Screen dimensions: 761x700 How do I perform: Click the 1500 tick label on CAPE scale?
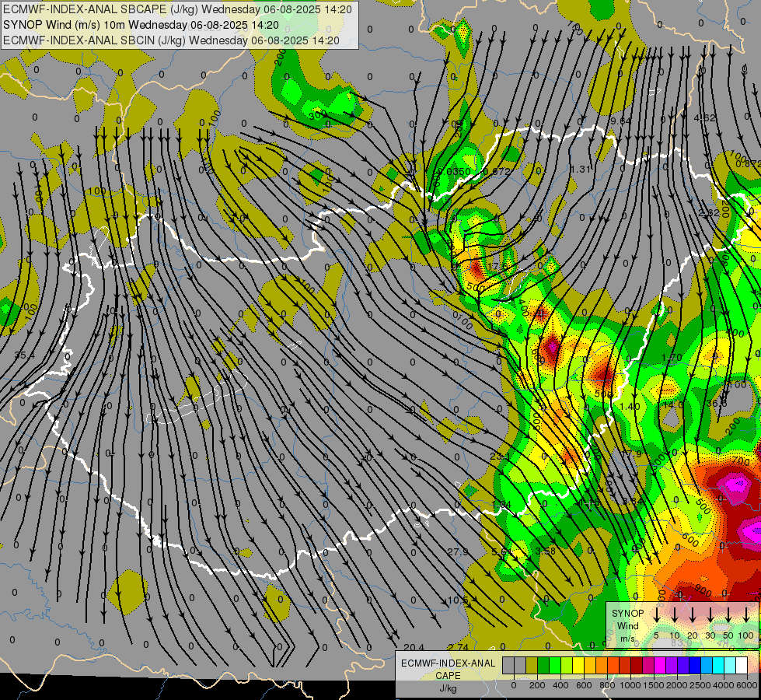coord(654,685)
